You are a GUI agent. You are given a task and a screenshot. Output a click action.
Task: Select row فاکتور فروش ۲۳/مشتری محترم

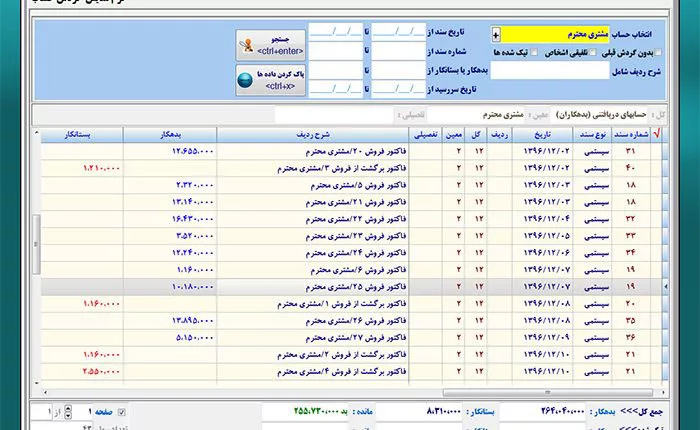click(351, 236)
